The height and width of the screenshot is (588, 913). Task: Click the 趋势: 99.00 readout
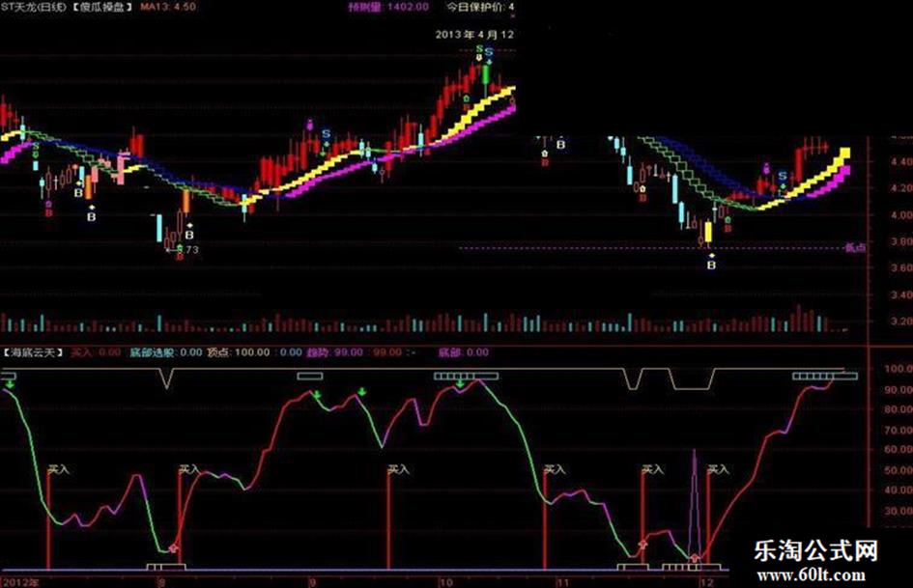click(335, 352)
